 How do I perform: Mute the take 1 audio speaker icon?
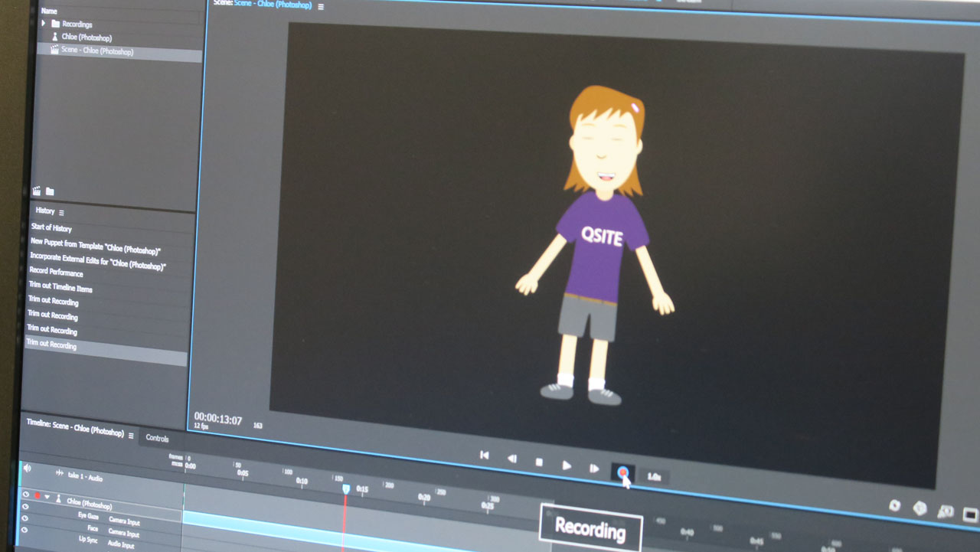[x=28, y=468]
